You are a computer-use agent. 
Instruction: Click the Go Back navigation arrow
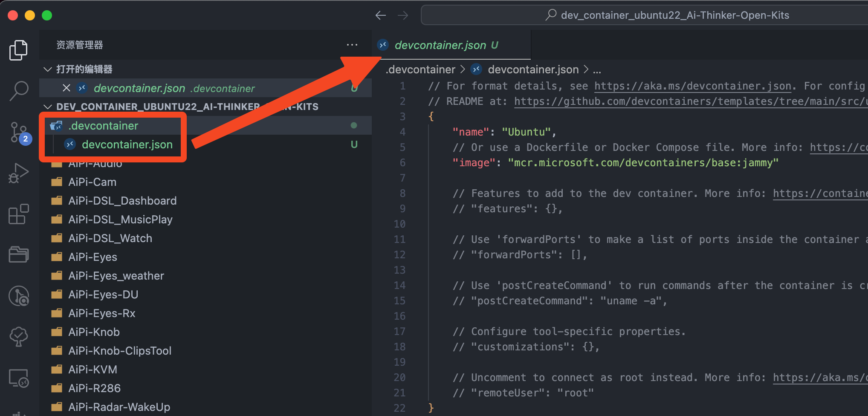tap(381, 15)
